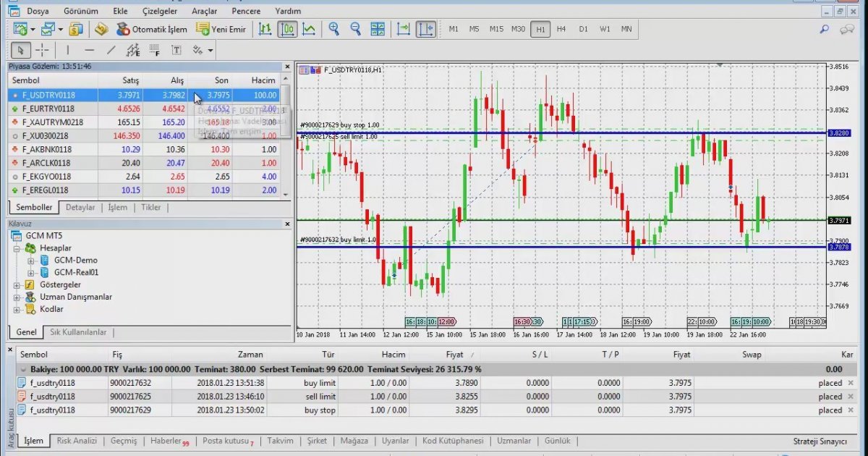
Task: Select the buy stop 9000217629 chart label
Action: pos(339,125)
